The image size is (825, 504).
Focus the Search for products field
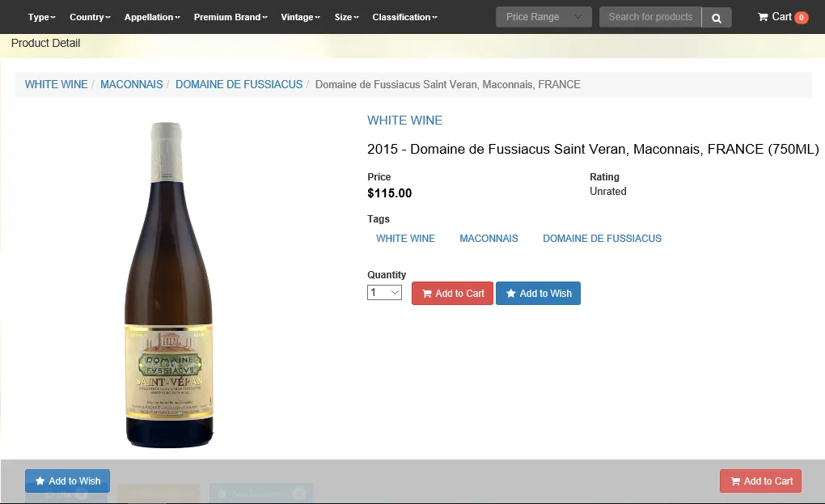point(650,17)
